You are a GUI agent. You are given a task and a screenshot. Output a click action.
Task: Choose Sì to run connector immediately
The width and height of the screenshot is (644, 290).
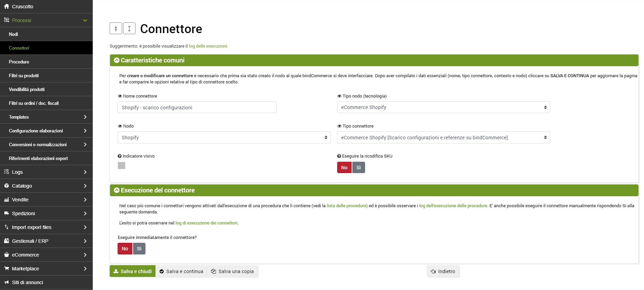point(139,249)
